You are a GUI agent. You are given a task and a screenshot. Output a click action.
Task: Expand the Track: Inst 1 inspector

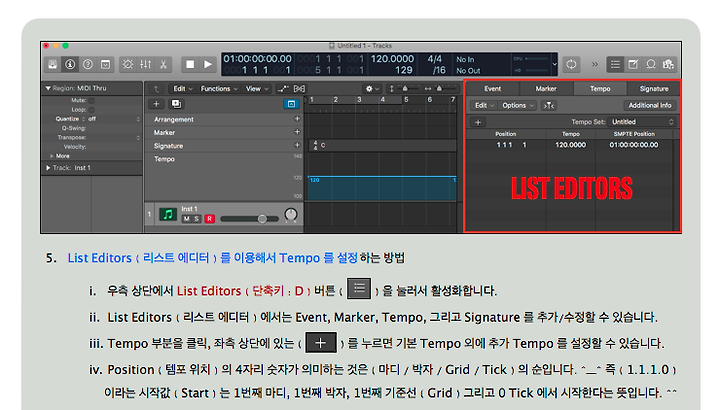point(48,168)
